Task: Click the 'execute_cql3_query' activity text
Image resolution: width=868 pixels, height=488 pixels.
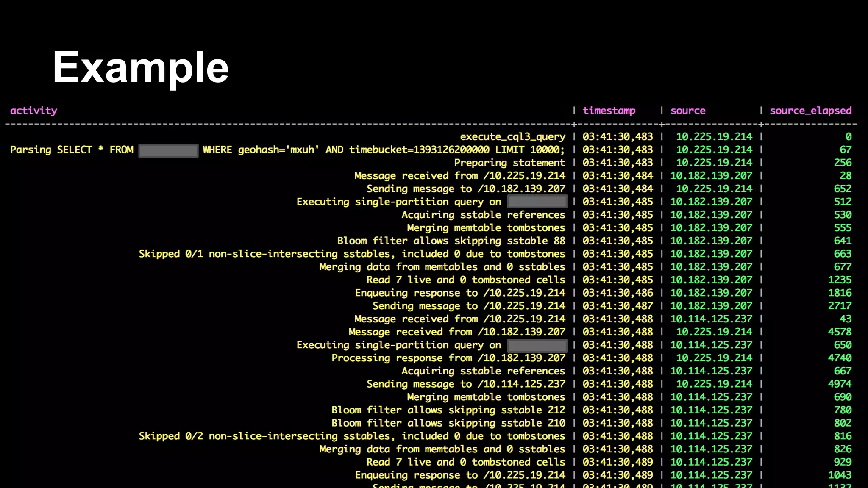Action: pyautogui.click(x=512, y=136)
